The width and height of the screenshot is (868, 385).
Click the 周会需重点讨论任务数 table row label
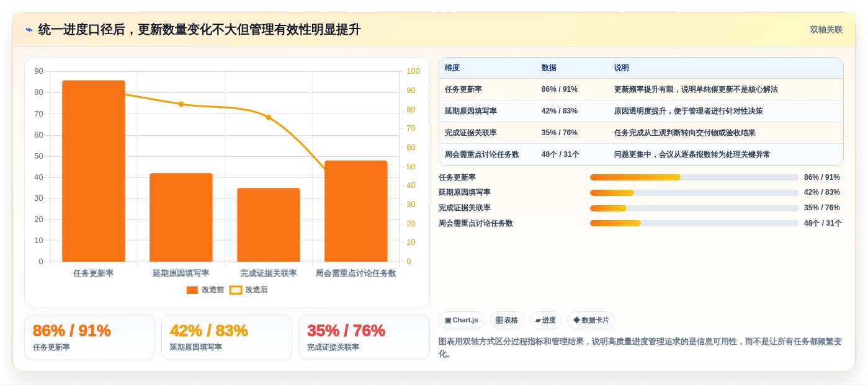(482, 154)
